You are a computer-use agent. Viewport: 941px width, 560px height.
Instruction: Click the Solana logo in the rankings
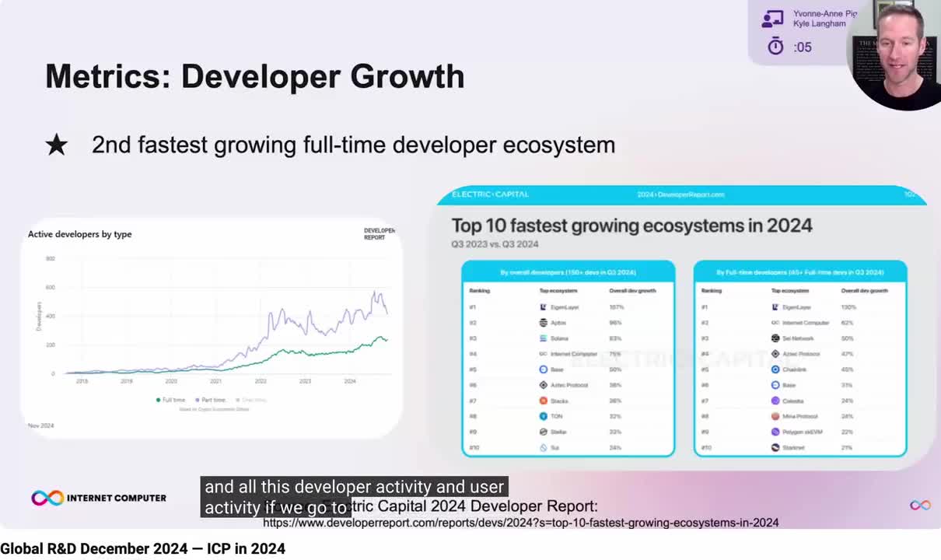tap(542, 338)
